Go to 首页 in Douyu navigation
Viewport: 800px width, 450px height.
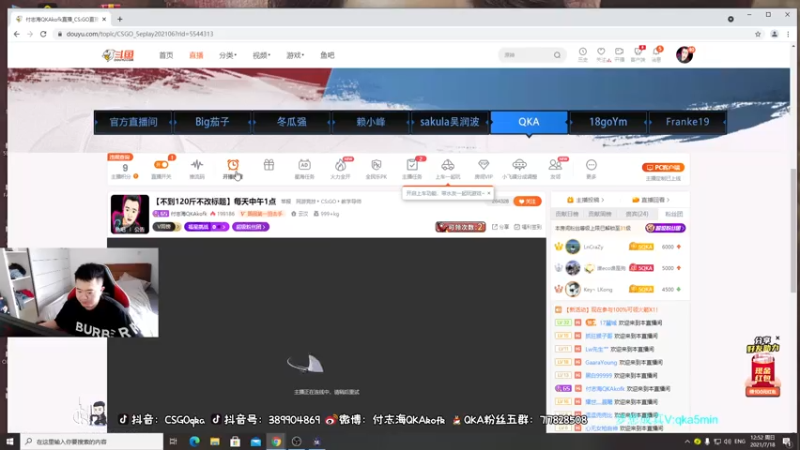coord(166,55)
